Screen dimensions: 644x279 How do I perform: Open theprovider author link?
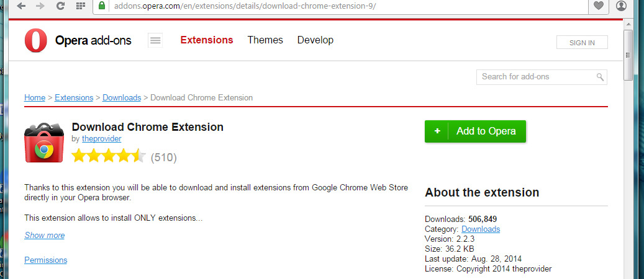point(101,139)
